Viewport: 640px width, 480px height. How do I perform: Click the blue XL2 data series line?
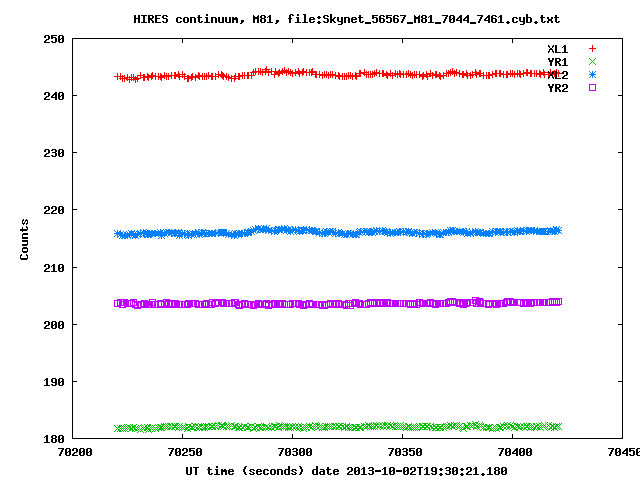[338, 232]
